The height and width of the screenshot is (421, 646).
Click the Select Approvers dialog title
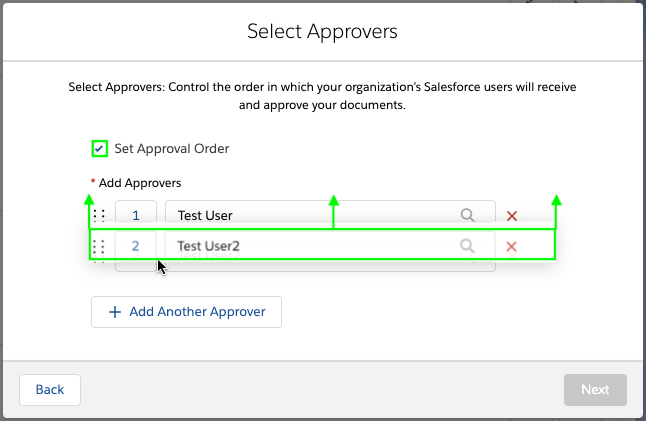(x=322, y=32)
